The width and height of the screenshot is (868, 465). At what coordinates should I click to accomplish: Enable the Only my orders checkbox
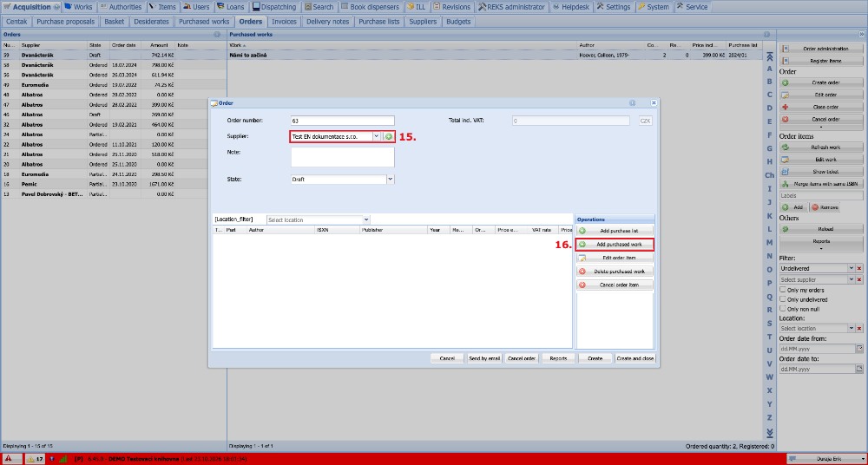(783, 290)
